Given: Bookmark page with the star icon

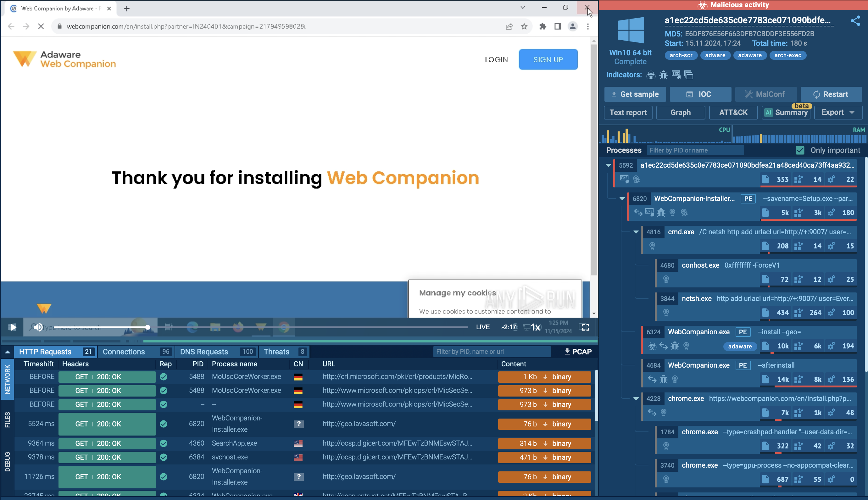Looking at the screenshot, I should 524,26.
